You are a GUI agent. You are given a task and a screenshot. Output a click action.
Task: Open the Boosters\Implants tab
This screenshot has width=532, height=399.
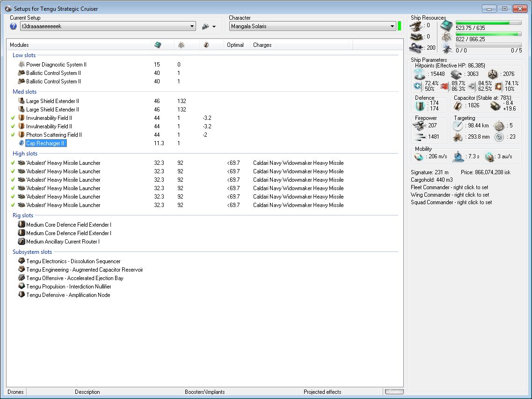coord(204,392)
